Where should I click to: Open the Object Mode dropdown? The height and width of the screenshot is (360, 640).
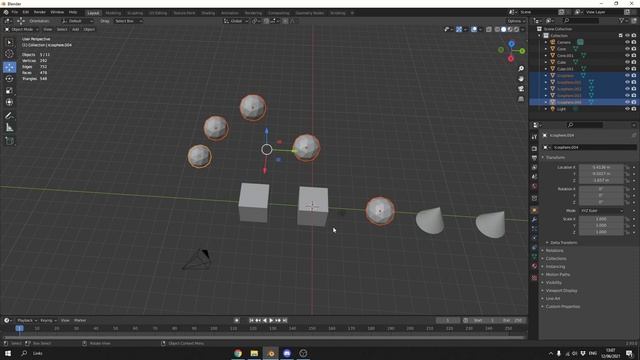coord(21,29)
